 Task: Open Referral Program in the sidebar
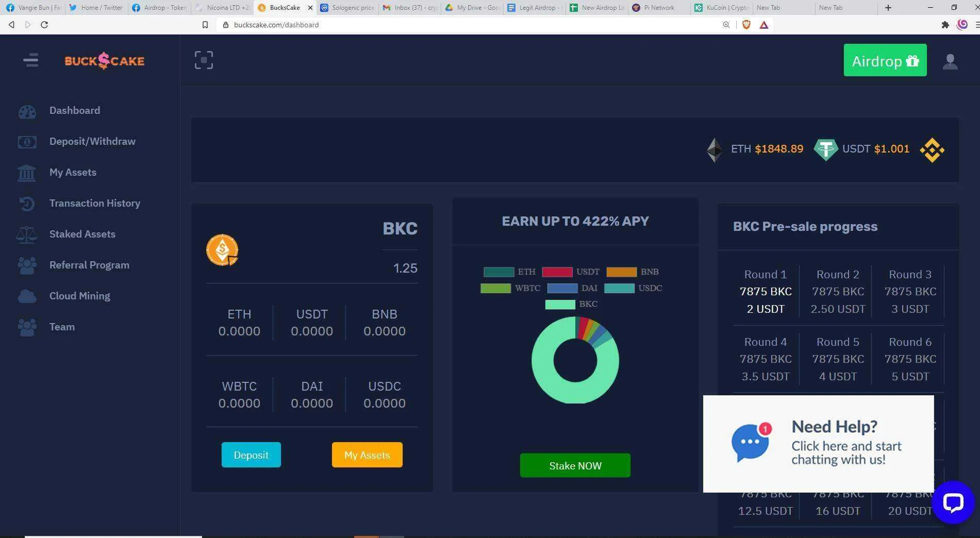[x=89, y=265]
